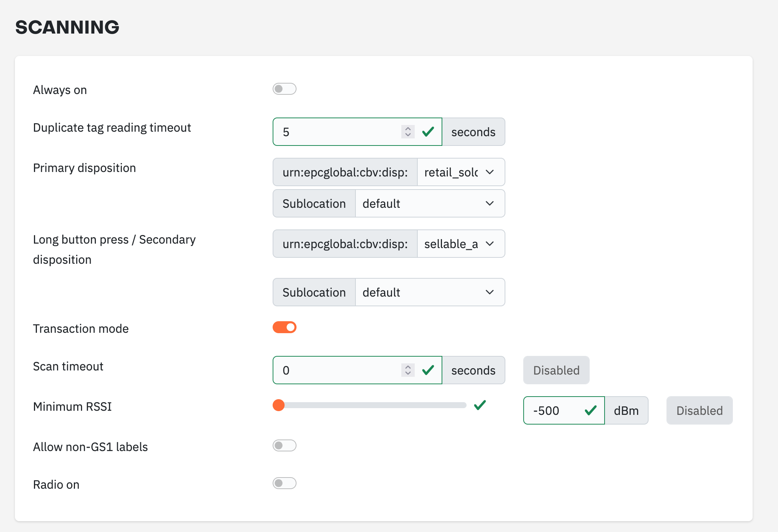Image resolution: width=778 pixels, height=532 pixels.
Task: Click green checkmark in the -500 dBm field
Action: tap(590, 410)
